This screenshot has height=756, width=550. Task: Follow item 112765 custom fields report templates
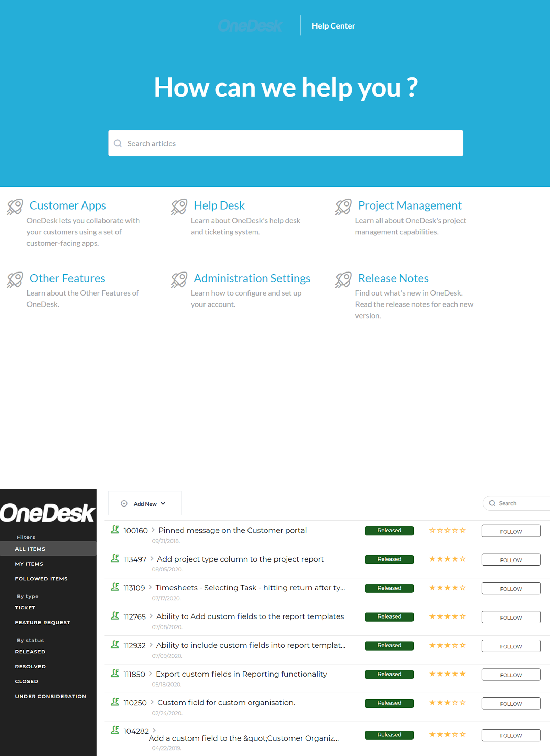[x=511, y=618]
